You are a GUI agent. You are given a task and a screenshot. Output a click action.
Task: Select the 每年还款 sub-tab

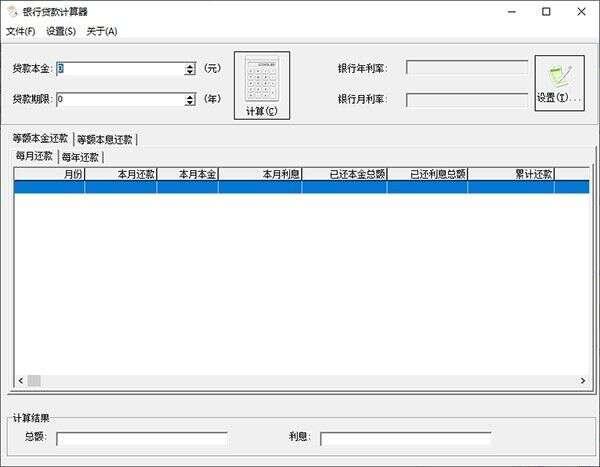click(x=80, y=157)
